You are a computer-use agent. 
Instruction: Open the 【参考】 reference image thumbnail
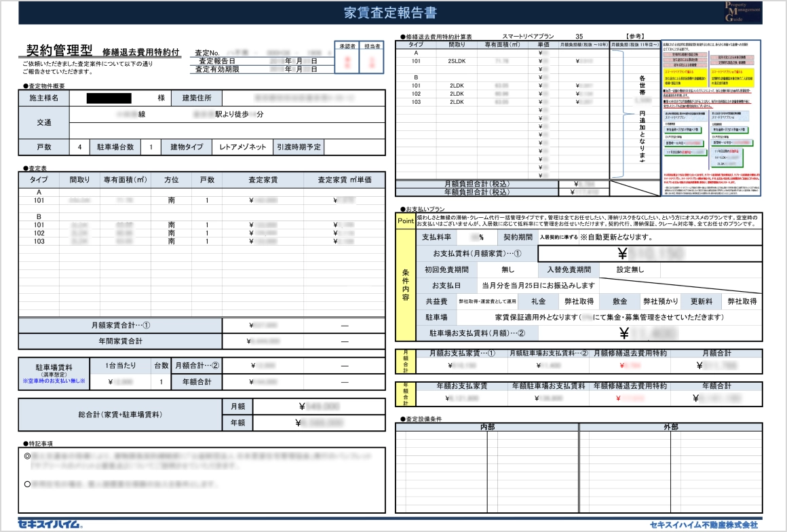coord(711,118)
